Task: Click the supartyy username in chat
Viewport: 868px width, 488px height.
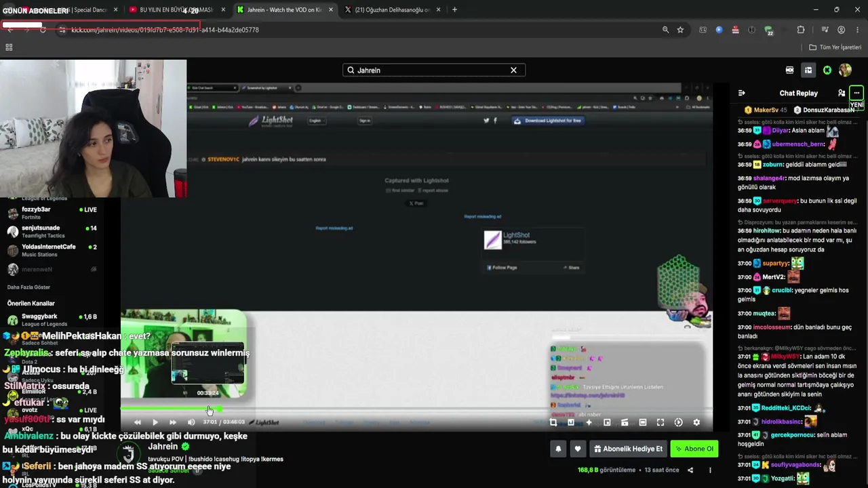Action: 776,263
